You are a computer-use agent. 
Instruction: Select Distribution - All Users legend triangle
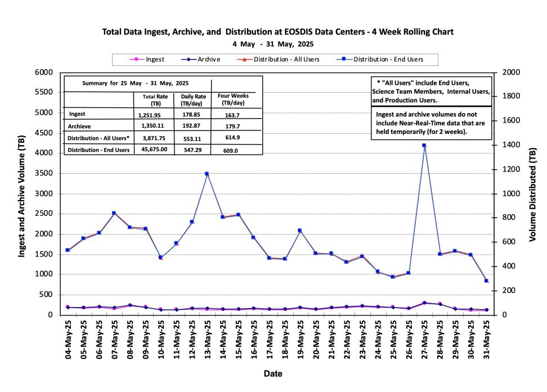click(245, 59)
